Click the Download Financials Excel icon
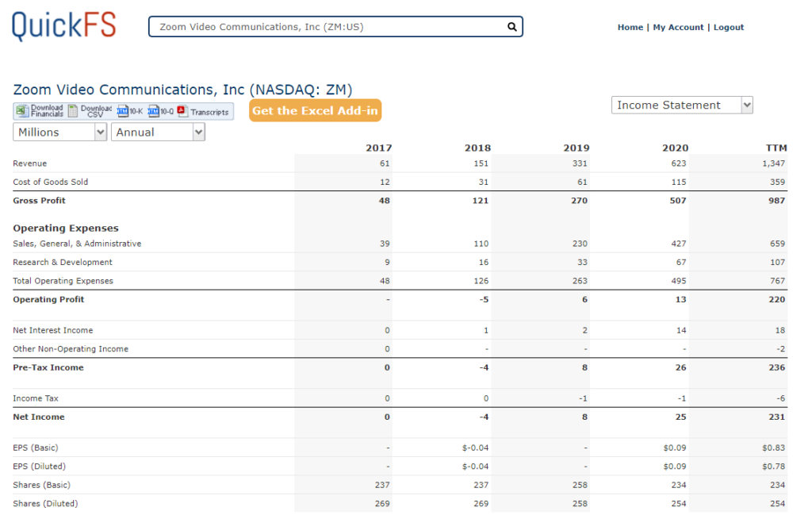The height and width of the screenshot is (515, 812). point(21,111)
